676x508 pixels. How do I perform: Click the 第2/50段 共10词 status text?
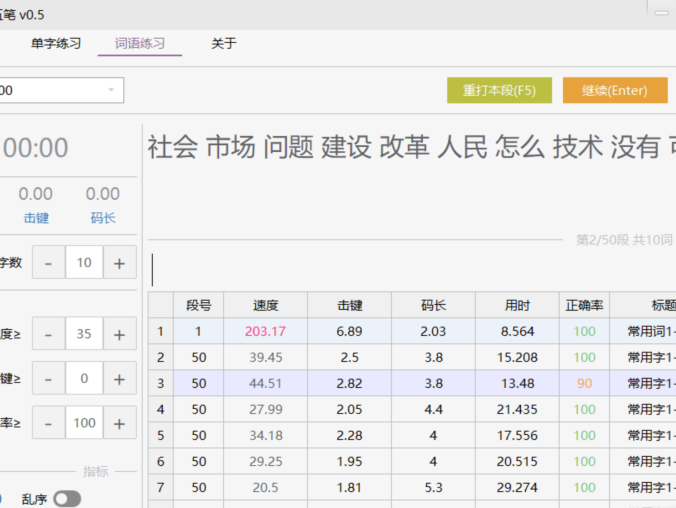(x=624, y=240)
